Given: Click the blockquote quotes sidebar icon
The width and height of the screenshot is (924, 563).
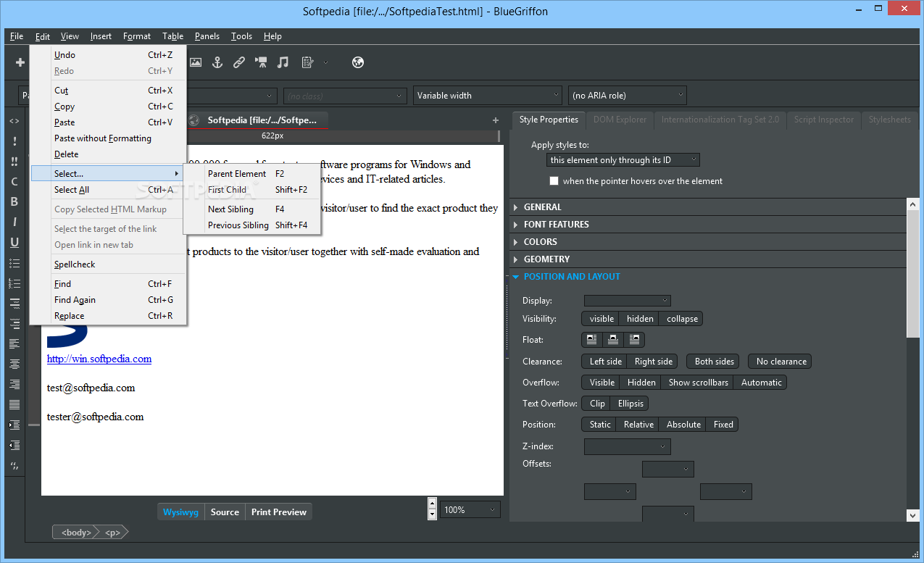Looking at the screenshot, I should pos(14,465).
